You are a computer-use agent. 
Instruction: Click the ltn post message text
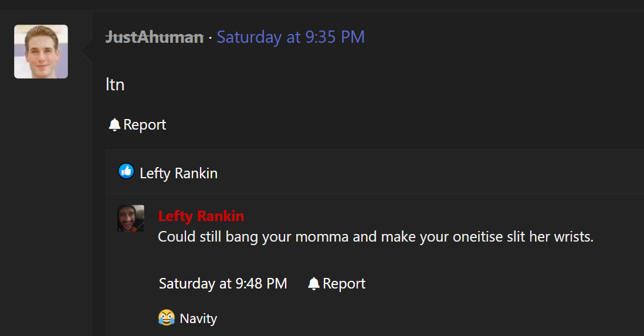(x=115, y=84)
